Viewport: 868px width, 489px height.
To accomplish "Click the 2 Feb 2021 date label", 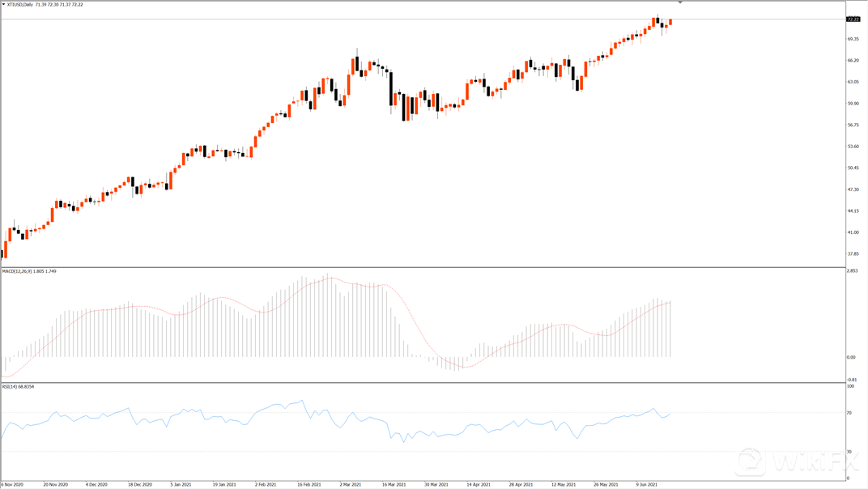I will [x=268, y=484].
